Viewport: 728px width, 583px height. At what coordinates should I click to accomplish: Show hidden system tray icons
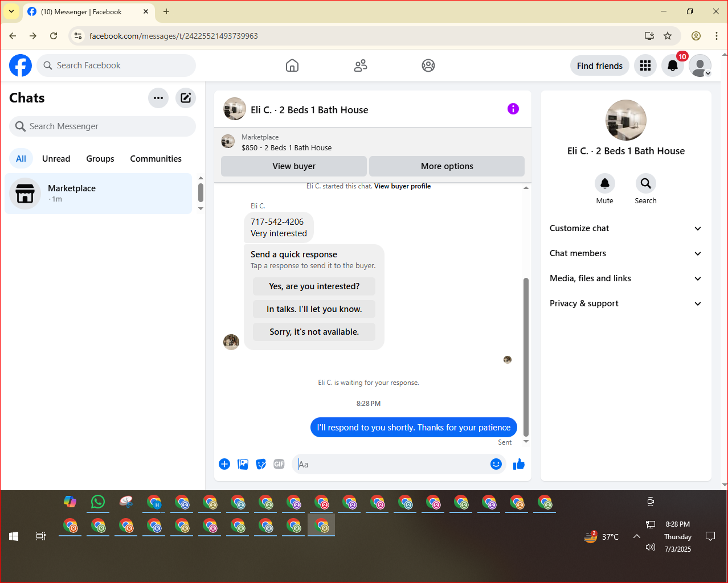637,536
